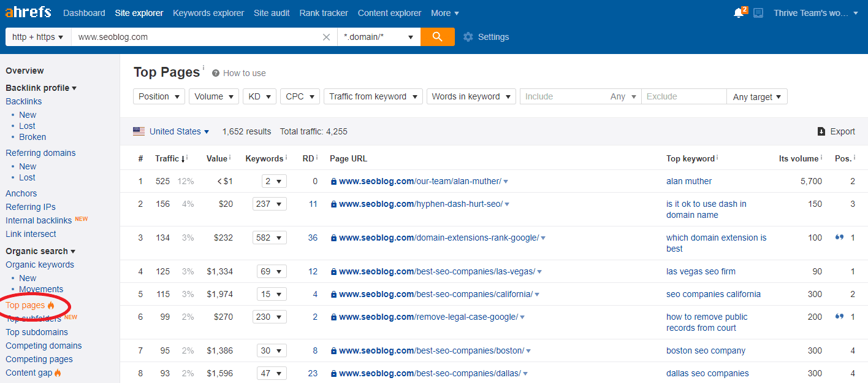Expand the 582 keywords dropdown in row 3
Screen dimensions: 868x383
(269, 238)
